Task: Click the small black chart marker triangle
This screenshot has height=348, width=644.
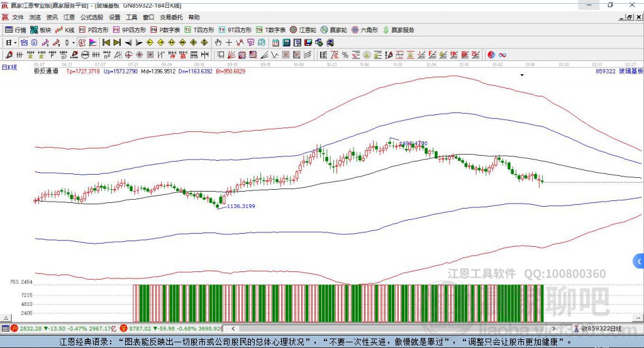Action: pyautogui.click(x=522, y=75)
